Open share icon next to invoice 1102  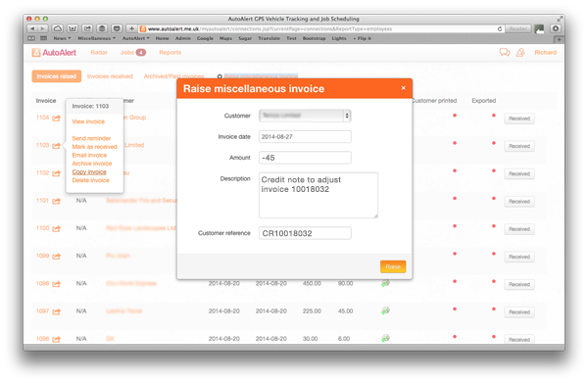pyautogui.click(x=56, y=173)
